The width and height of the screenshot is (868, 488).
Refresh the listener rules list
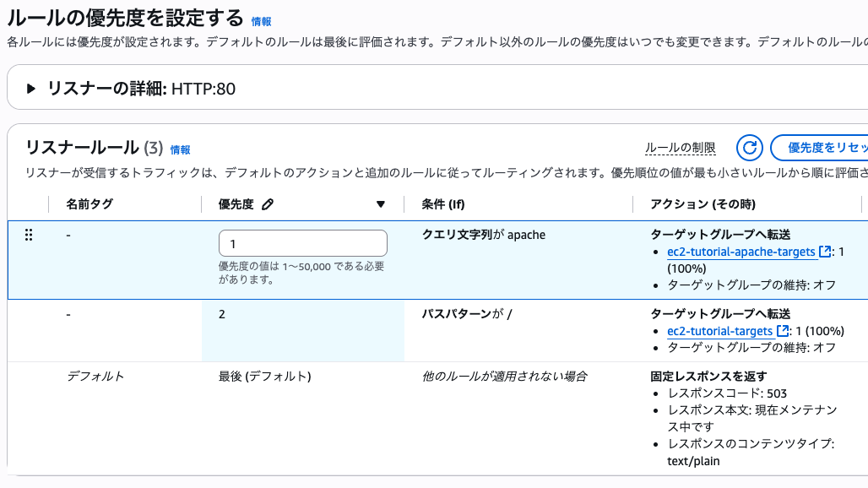pyautogui.click(x=750, y=148)
